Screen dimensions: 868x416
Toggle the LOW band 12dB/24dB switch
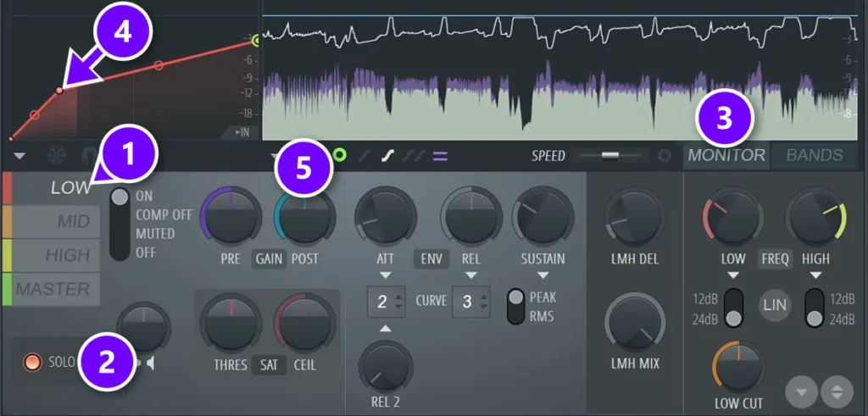pyautogui.click(x=734, y=308)
